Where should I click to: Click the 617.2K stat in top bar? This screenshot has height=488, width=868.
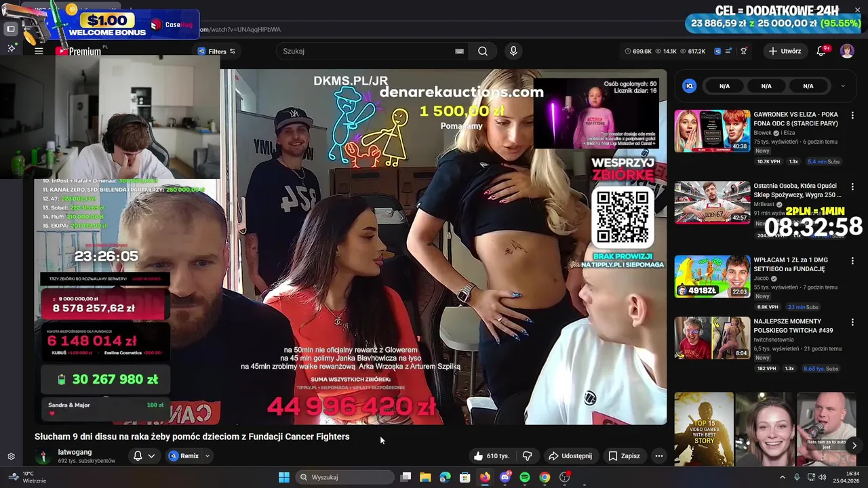click(x=692, y=52)
